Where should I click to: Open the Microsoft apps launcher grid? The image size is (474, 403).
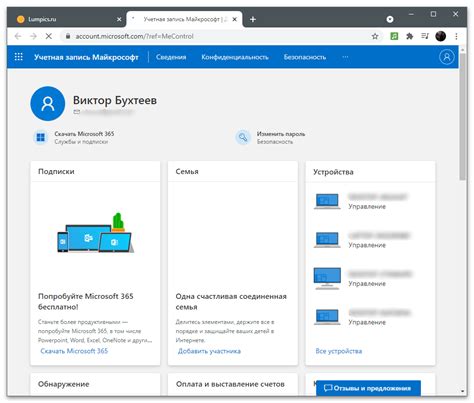(x=19, y=57)
